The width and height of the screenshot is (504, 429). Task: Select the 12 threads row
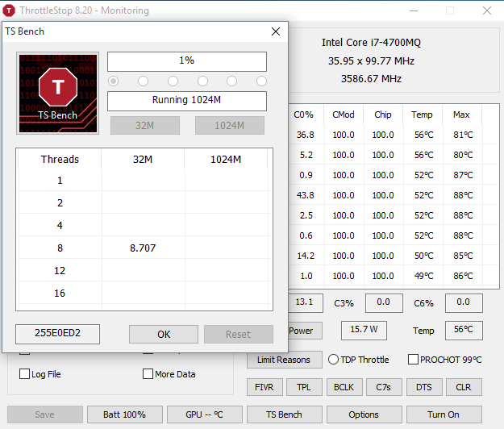[x=144, y=271]
